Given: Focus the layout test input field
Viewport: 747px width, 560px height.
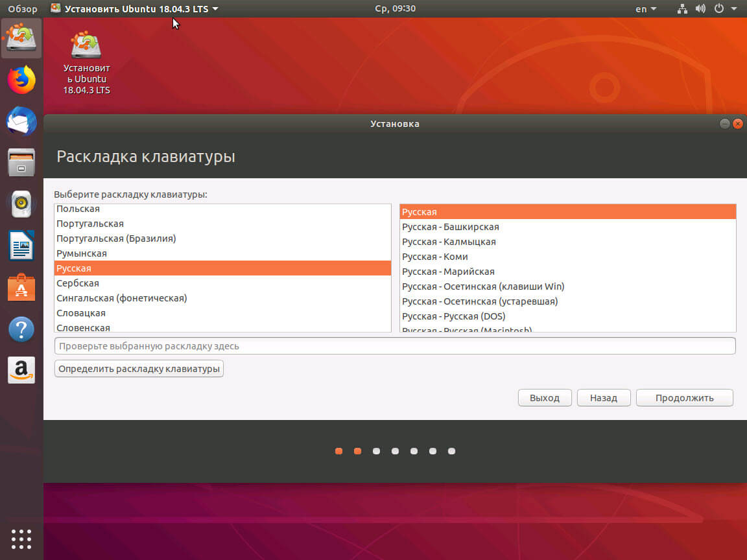Looking at the screenshot, I should coord(395,345).
